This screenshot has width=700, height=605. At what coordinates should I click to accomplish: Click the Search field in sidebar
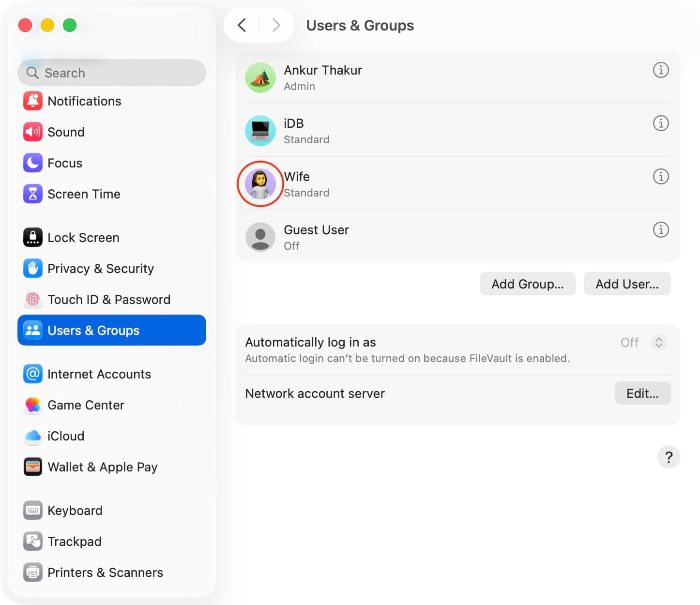(112, 73)
